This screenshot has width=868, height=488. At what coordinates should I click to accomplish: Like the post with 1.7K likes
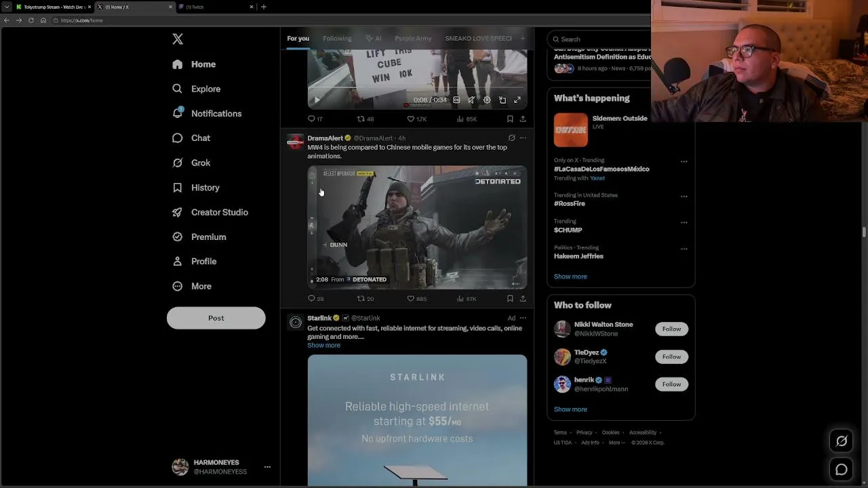416,119
